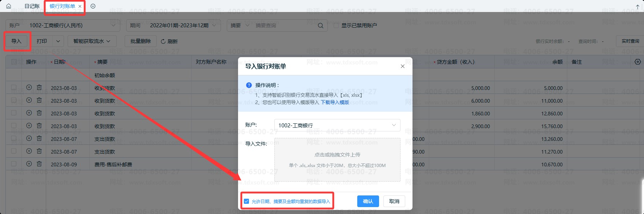
Task: Delete the row with 余额 15,760.00
Action: click(39, 126)
